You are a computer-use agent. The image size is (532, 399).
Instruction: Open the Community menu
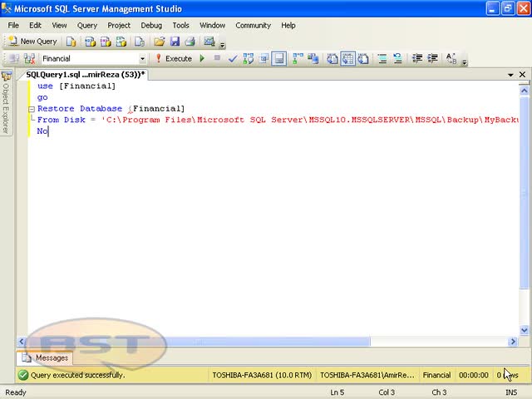(x=253, y=26)
